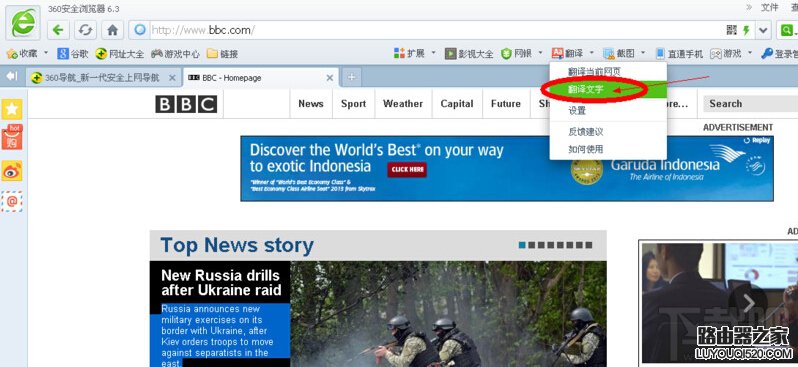The width and height of the screenshot is (798, 367).
Task: Click the CLICK HERE ad button
Action: tap(407, 170)
